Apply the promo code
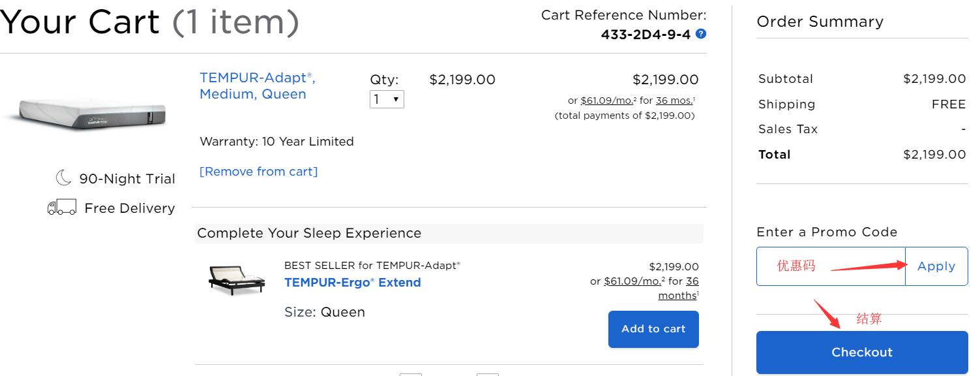Viewport: 980px width, 376px height. click(x=936, y=266)
